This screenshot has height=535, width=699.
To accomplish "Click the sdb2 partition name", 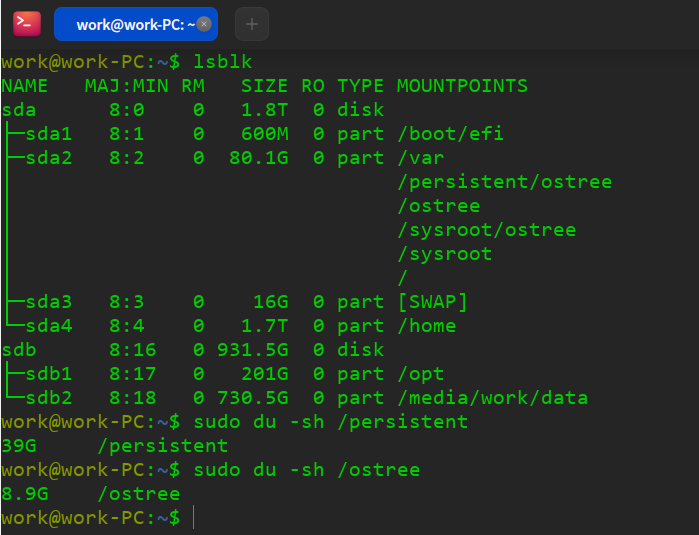I will (49, 399).
